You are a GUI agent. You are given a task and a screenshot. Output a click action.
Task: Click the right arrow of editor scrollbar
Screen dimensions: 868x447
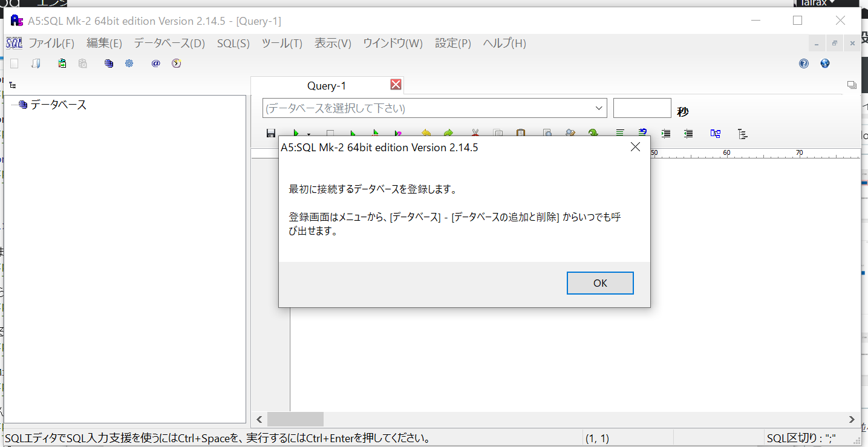coord(852,419)
